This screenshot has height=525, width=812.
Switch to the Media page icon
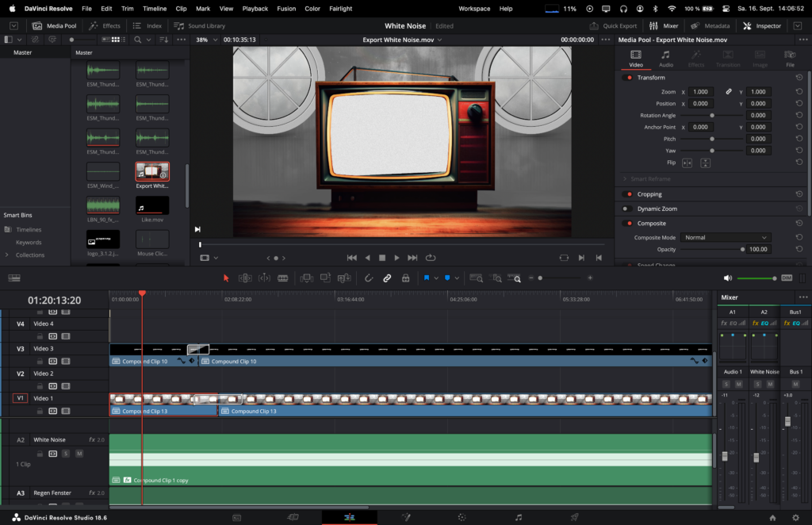[x=236, y=517]
